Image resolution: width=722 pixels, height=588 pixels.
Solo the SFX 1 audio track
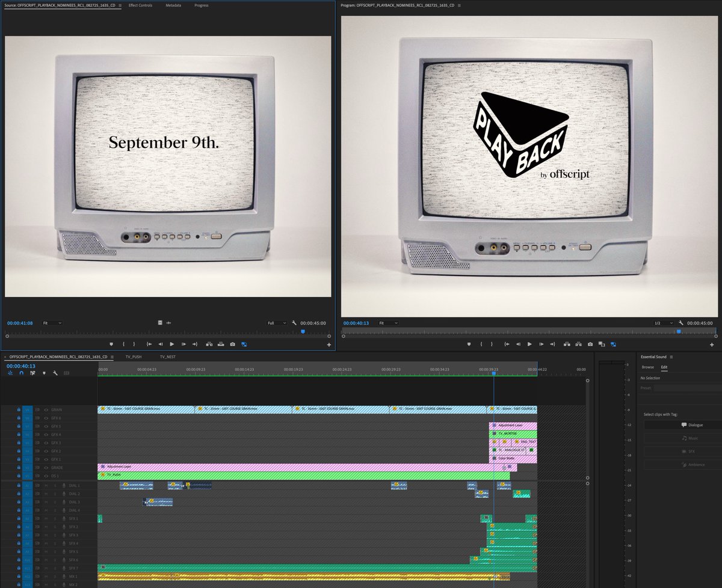pos(55,519)
